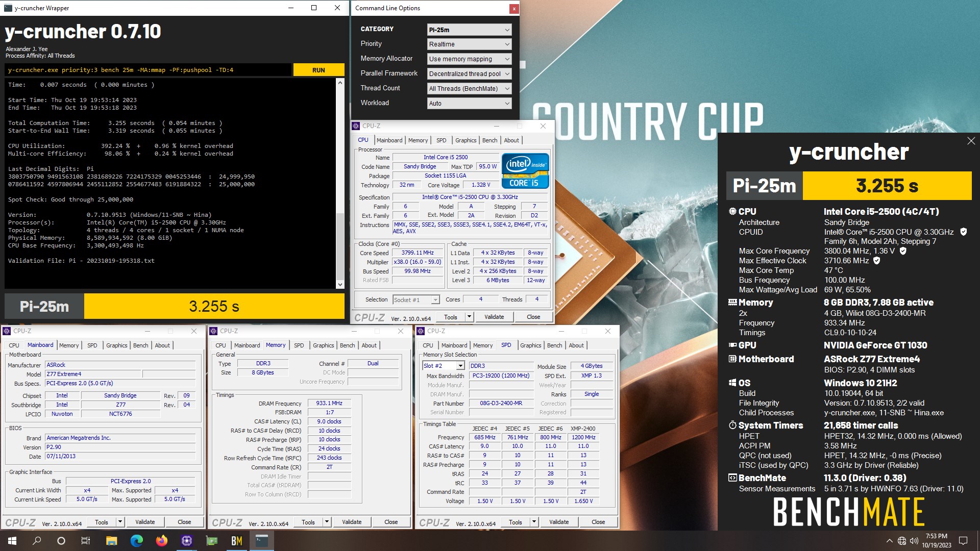Expand Tools dropdown arrow in top CPU-Z window
The height and width of the screenshot is (551, 980).
469,317
